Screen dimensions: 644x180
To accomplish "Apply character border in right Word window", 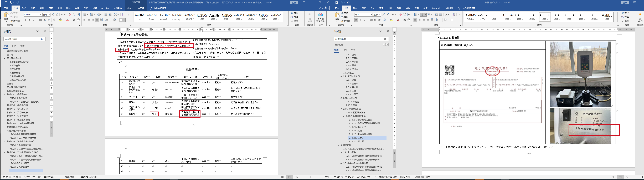I will 409,14.
